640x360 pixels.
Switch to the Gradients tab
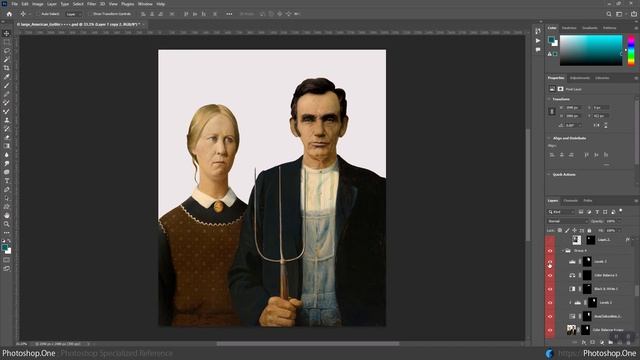click(590, 28)
